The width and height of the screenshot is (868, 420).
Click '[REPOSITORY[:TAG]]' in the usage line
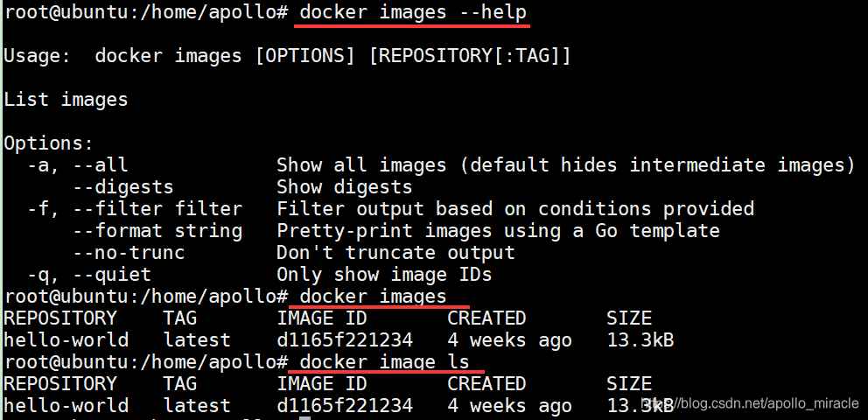(470, 56)
